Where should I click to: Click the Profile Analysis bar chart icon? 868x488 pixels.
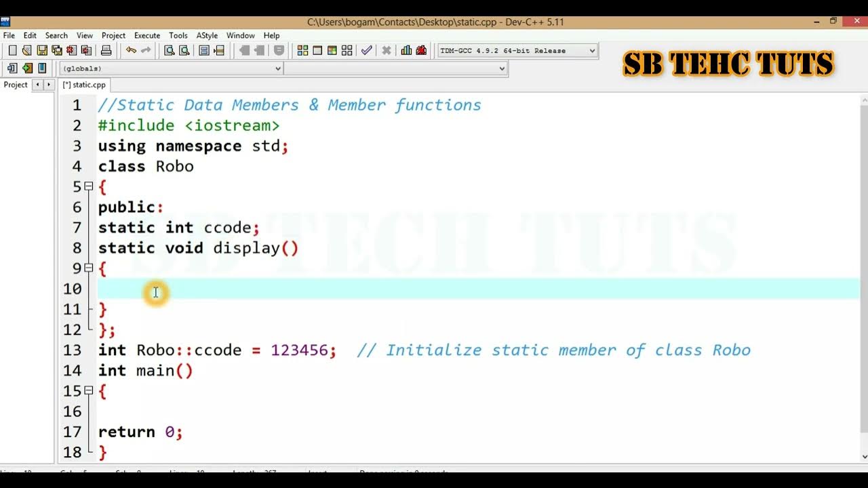coord(406,50)
